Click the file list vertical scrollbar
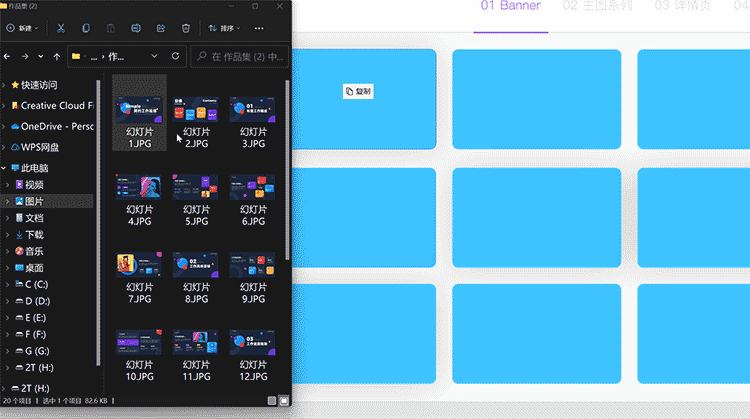 287,170
